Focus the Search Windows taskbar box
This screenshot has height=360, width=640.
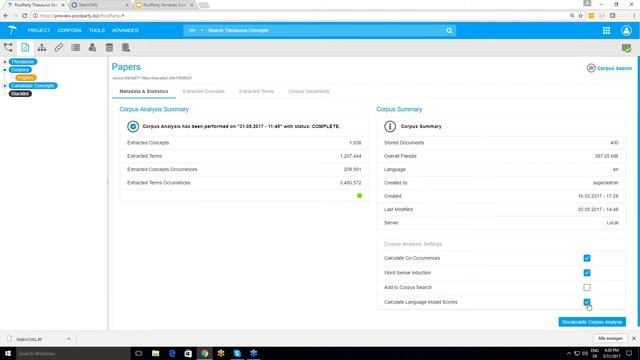tap(73, 353)
